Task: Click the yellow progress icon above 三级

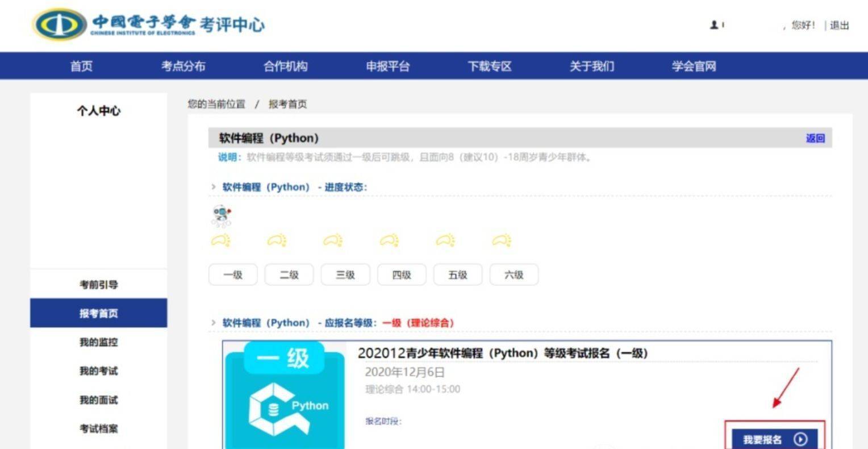Action: 334,240
